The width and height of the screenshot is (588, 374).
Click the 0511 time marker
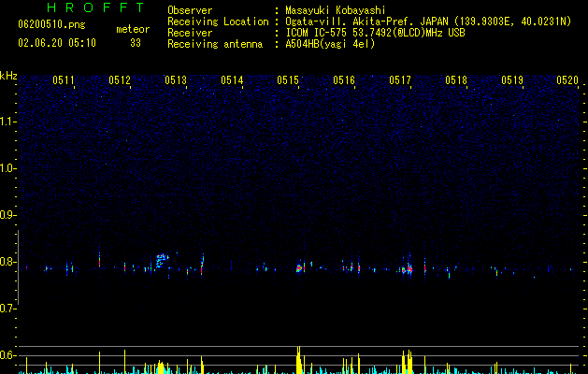[x=64, y=80]
